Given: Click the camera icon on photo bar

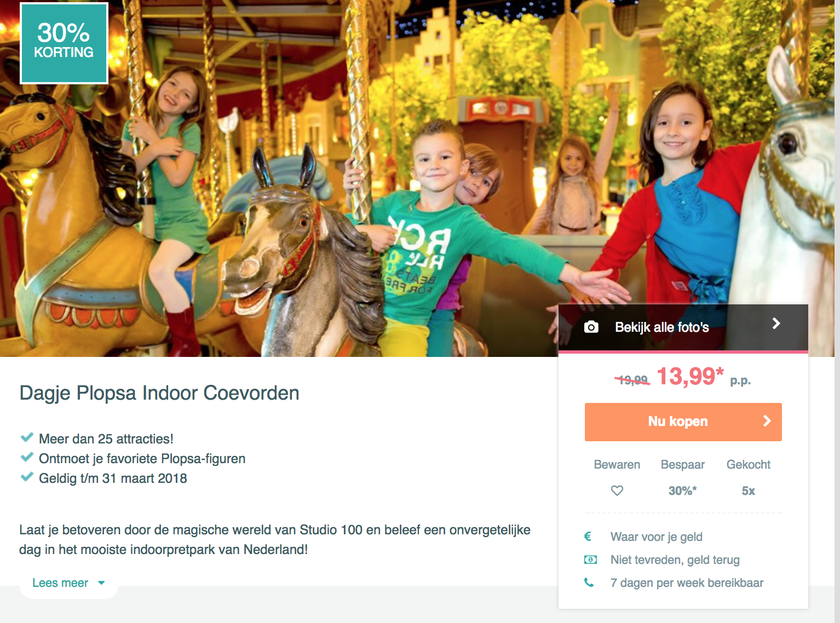Looking at the screenshot, I should [591, 327].
